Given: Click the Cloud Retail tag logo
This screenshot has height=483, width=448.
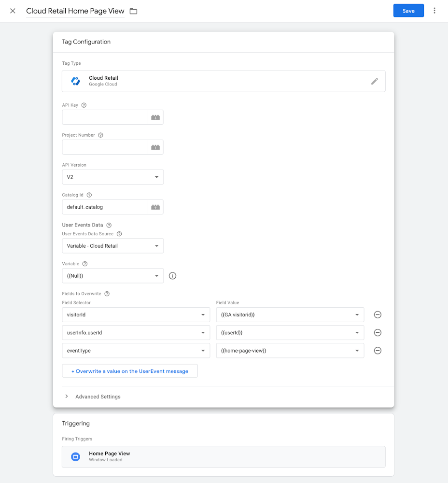Looking at the screenshot, I should (75, 81).
